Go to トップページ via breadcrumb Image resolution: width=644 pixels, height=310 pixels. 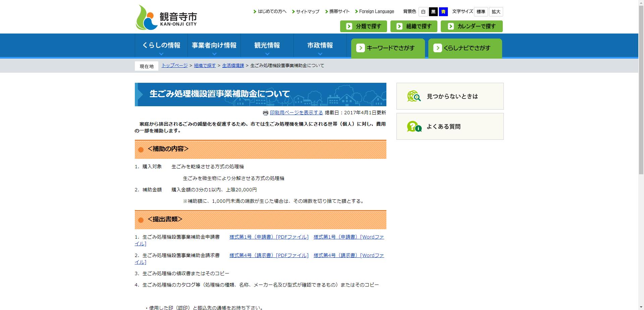(x=174, y=66)
